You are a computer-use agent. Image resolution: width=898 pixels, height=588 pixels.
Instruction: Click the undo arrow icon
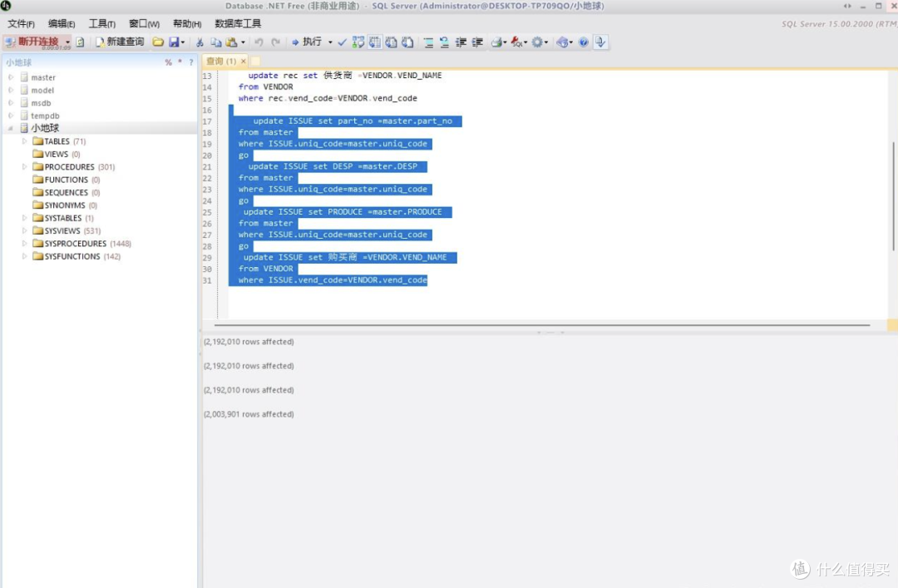[x=259, y=42]
